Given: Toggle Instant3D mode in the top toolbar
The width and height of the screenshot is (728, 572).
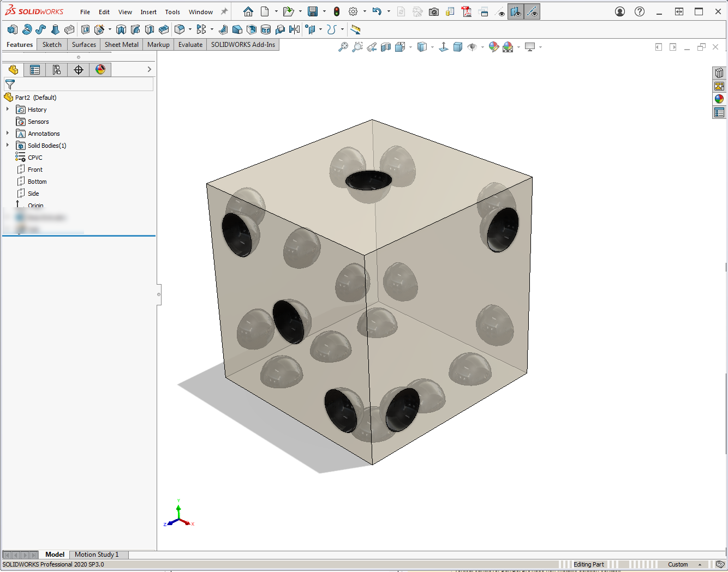Looking at the screenshot, I should pos(355,29).
